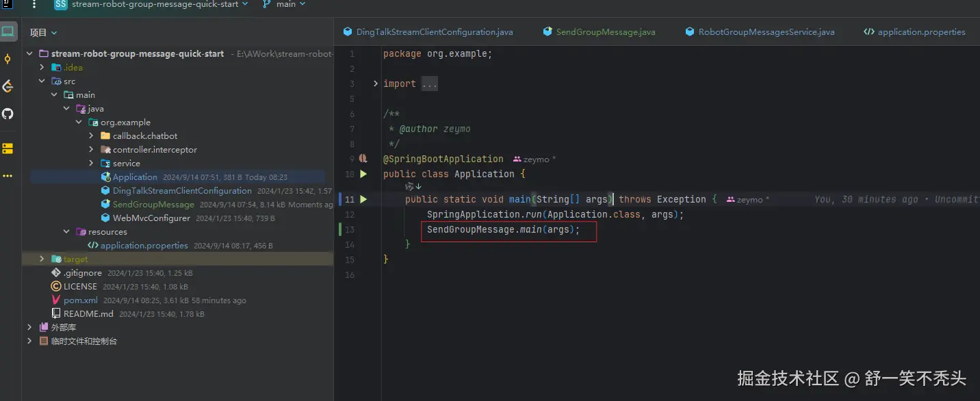
Task: Expand the .idea folder
Action: (42, 67)
